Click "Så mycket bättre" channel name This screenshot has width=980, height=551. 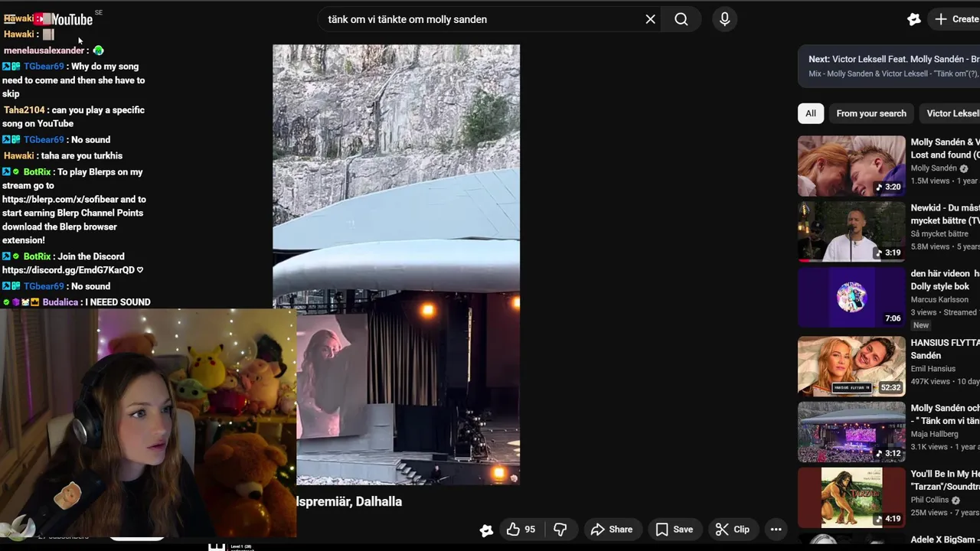point(939,233)
